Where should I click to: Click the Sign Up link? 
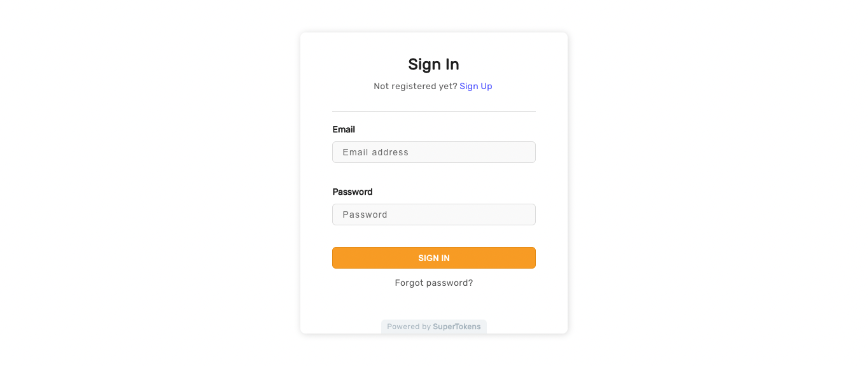[x=475, y=86]
